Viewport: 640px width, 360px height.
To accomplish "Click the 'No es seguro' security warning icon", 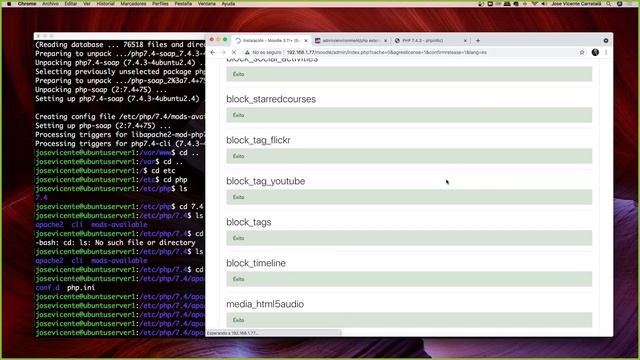I will 247,52.
